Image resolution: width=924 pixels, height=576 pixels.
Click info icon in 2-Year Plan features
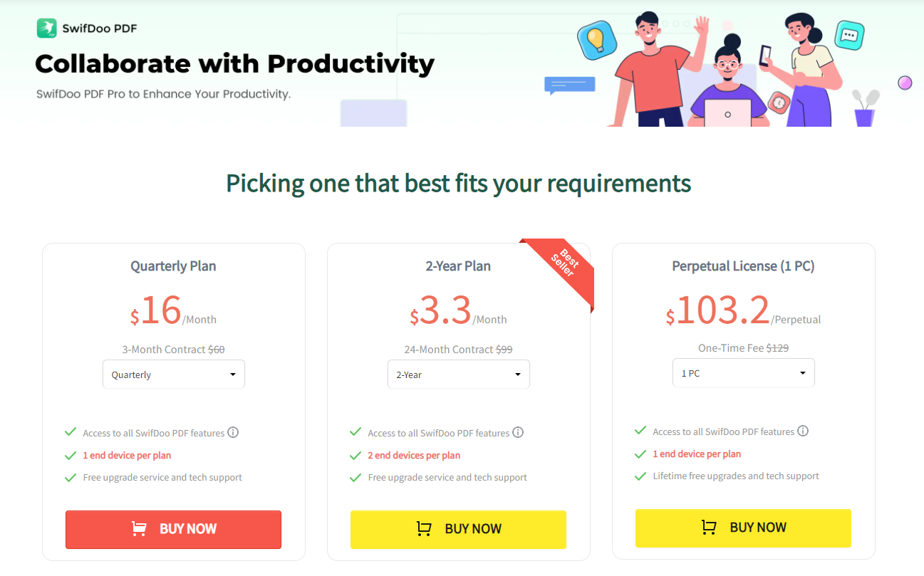(518, 432)
